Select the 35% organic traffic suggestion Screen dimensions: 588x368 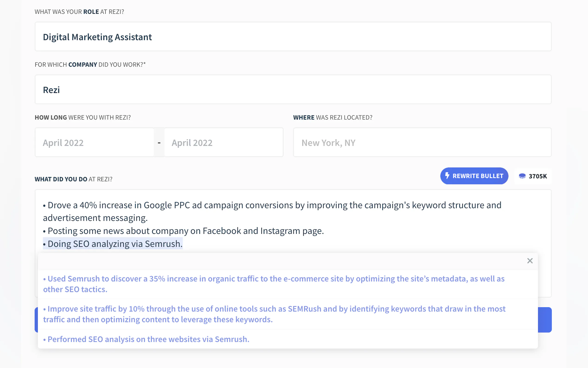pos(273,284)
